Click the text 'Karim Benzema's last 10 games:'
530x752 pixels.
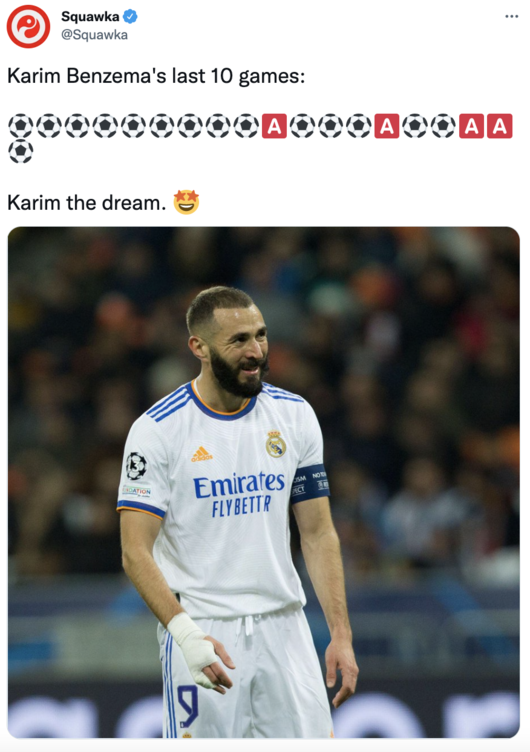(x=156, y=76)
